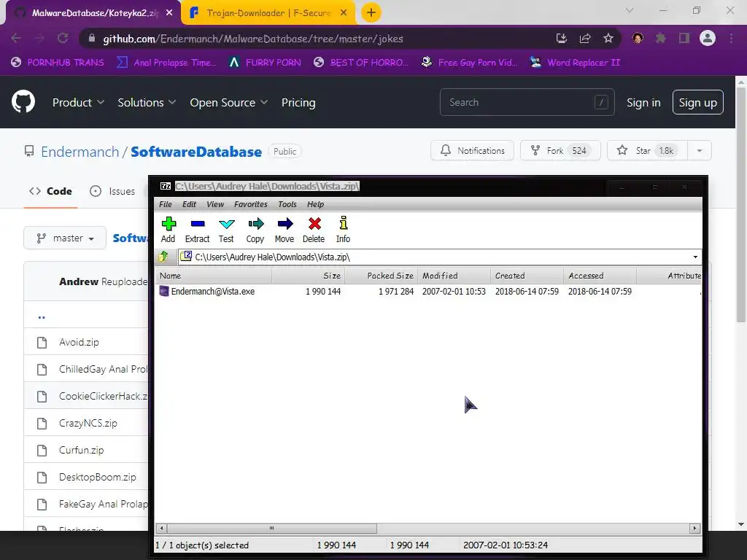Reload the page with the refresh icon
This screenshot has width=747, height=560.
pyautogui.click(x=63, y=38)
